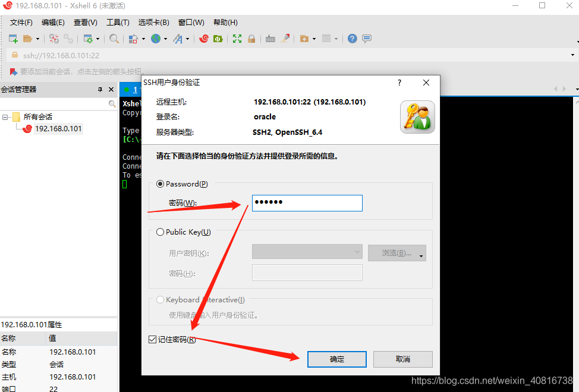Click the color scheme toolbar icon
The height and width of the screenshot is (392, 579).
click(133, 39)
